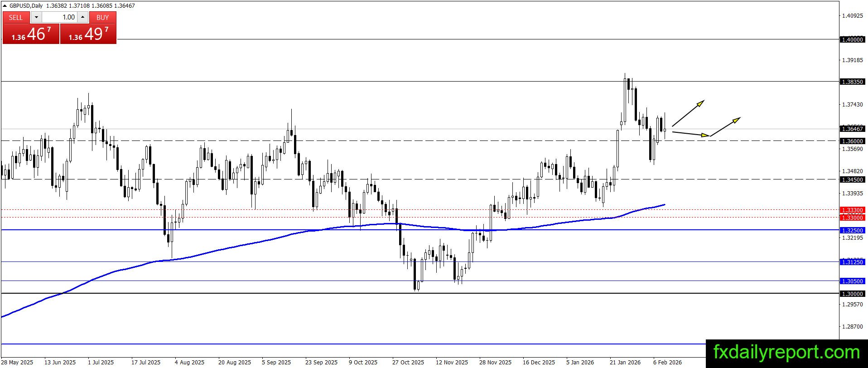Select the upper yellow arrow drawing
This screenshot has width=868, height=368.
click(x=688, y=113)
